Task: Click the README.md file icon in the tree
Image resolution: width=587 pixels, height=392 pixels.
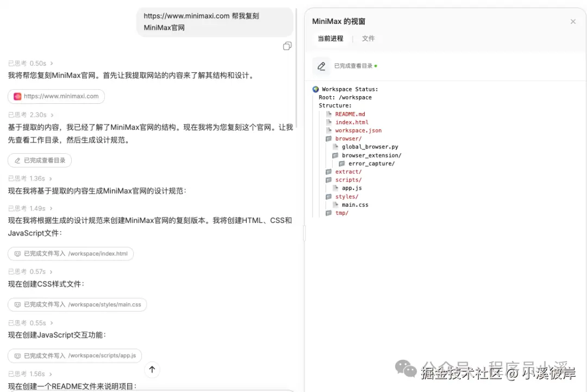Action: tap(328, 114)
